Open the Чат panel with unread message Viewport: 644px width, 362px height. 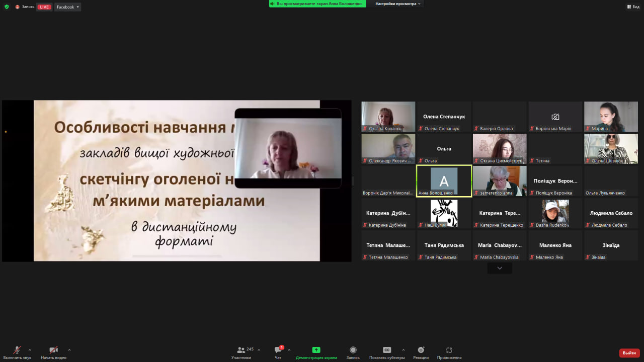277,350
